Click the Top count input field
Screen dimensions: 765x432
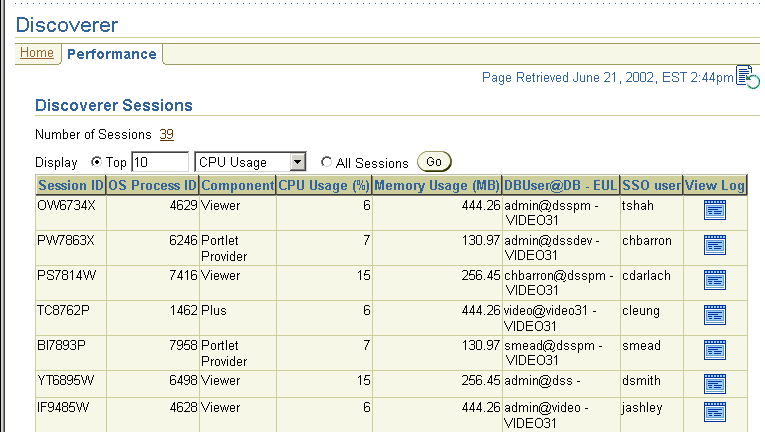pyautogui.click(x=160, y=162)
